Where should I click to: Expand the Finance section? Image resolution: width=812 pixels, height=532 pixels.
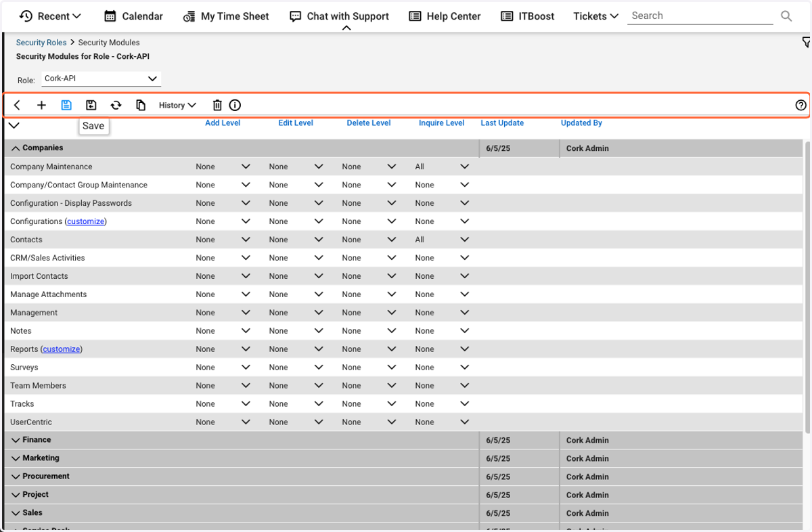16,440
